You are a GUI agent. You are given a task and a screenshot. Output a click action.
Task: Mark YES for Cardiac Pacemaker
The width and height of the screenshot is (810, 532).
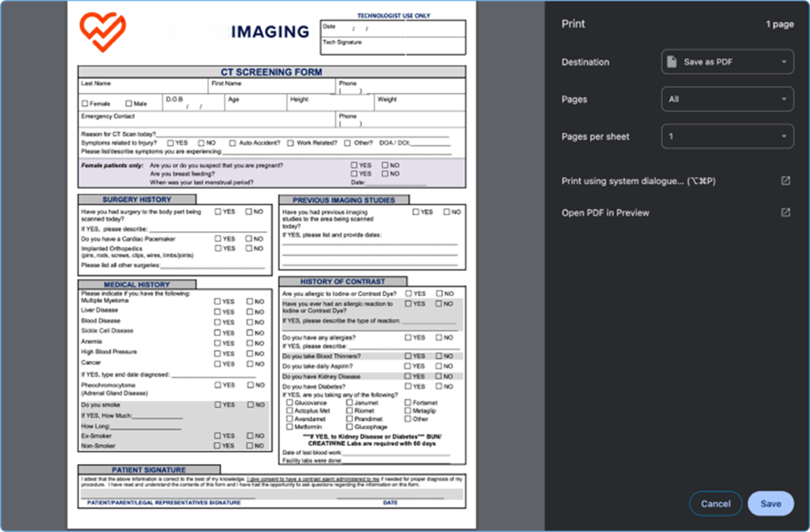[218, 238]
